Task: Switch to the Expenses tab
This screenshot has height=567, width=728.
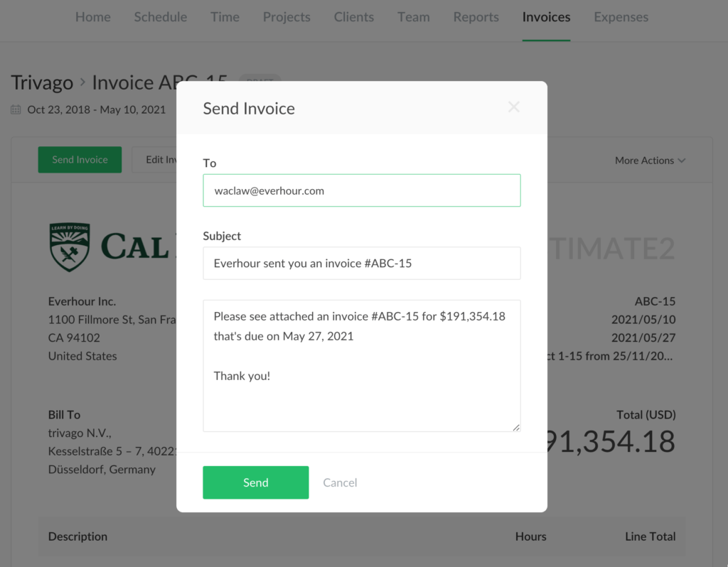Action: 621,16
